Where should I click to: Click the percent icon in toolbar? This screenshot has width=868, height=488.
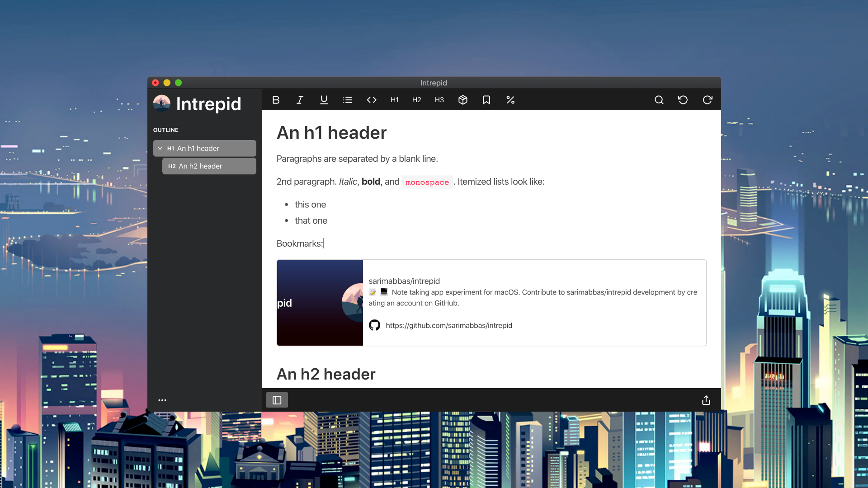point(510,100)
